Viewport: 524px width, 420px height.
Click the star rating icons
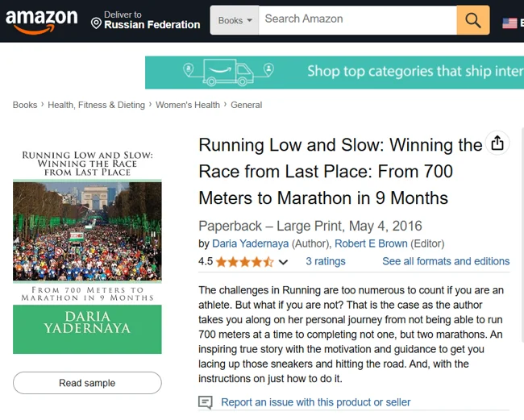click(245, 261)
